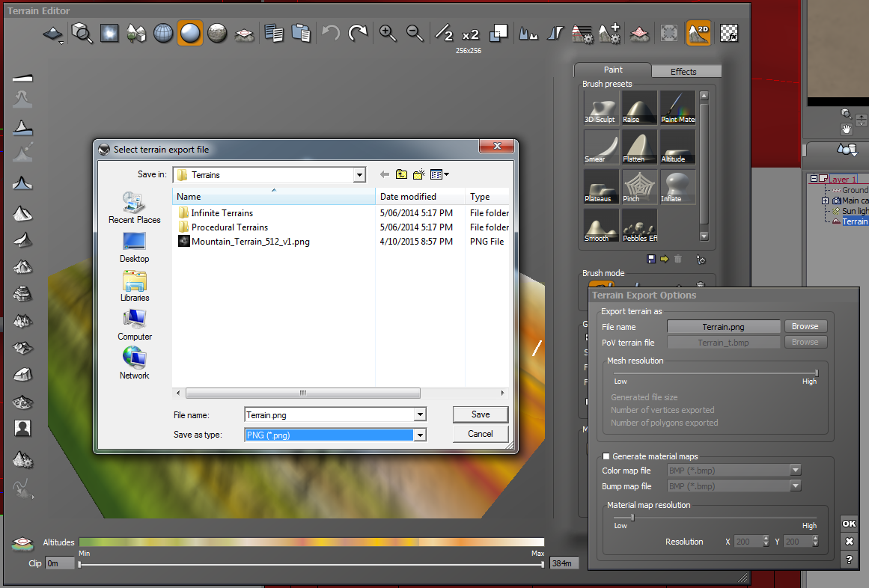Select the Altitude brush preset
Screen dimensions: 869x588
[677, 147]
